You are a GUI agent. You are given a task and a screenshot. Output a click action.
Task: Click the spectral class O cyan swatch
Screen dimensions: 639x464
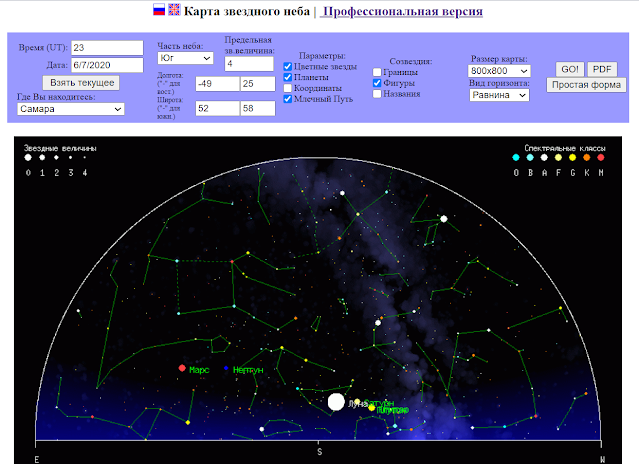[516, 157]
